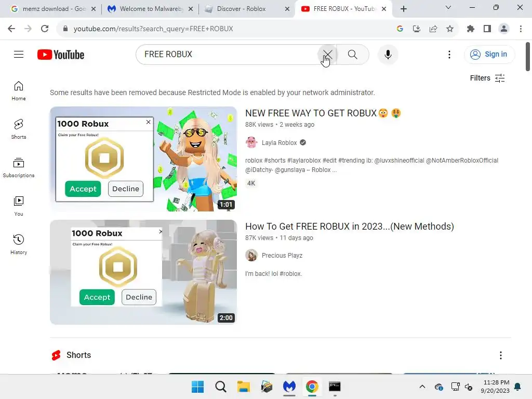
Task: Open History in the sidebar
Action: click(19, 244)
